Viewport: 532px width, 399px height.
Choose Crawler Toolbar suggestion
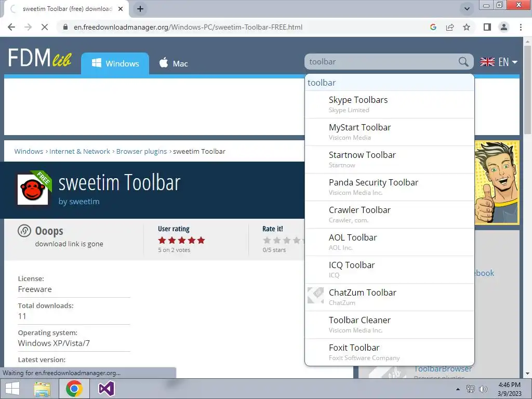coord(390,215)
